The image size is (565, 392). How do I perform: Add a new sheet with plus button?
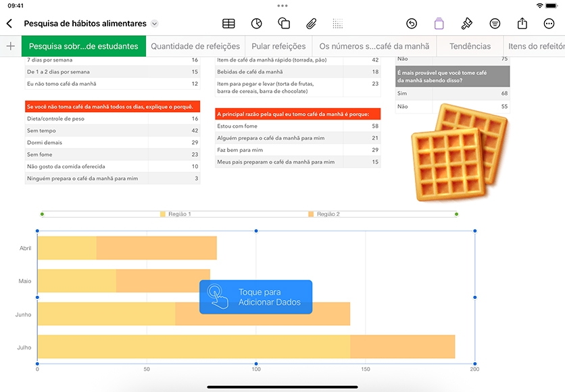11,46
